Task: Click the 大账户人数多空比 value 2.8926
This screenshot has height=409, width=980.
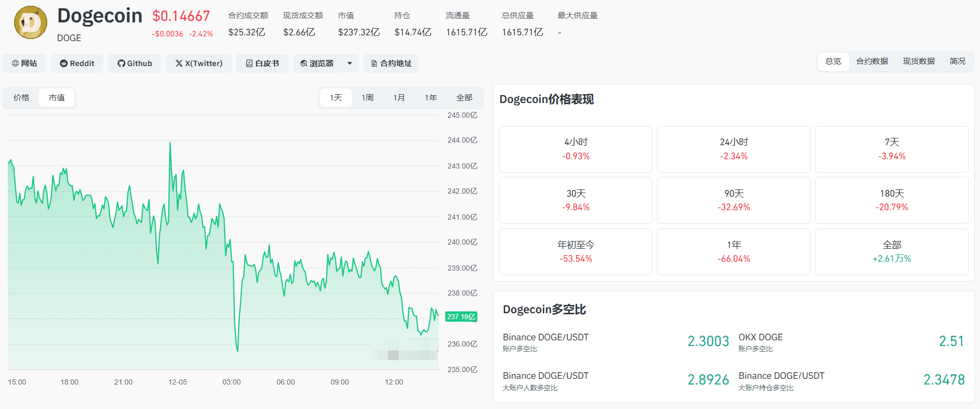Action: click(x=708, y=380)
